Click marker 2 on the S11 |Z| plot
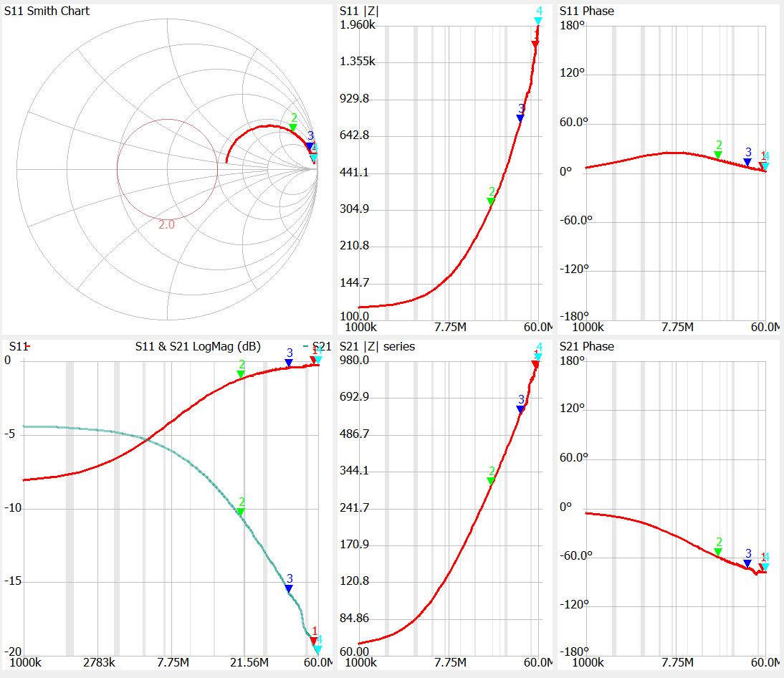Image resolution: width=784 pixels, height=678 pixels. 492,201
